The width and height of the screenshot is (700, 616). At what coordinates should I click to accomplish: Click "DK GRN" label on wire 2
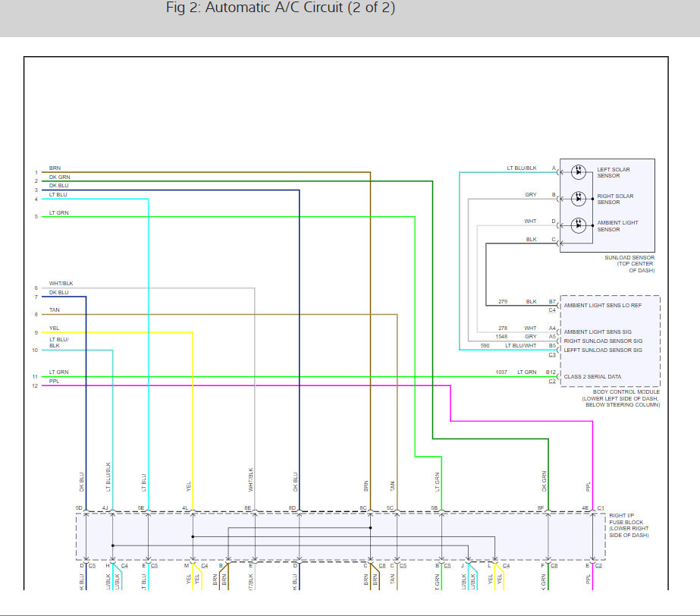[59, 178]
